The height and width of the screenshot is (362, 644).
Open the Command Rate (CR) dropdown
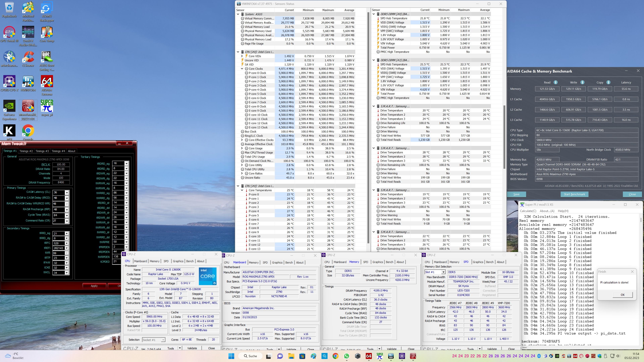67,221
